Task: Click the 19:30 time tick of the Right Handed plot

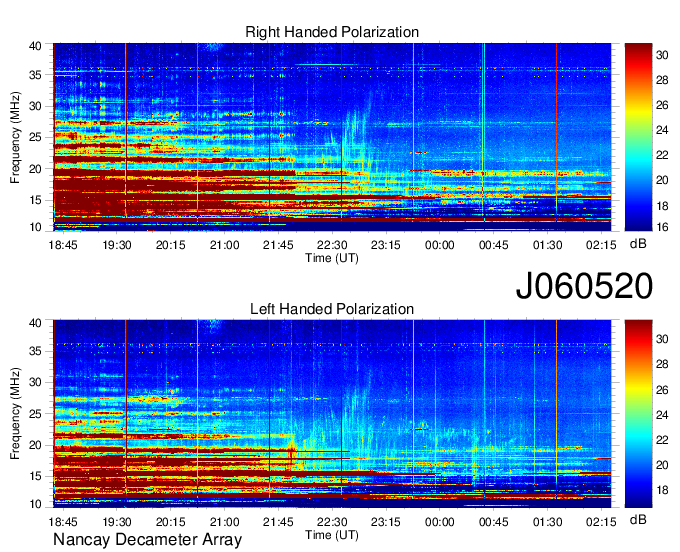Action: point(117,245)
